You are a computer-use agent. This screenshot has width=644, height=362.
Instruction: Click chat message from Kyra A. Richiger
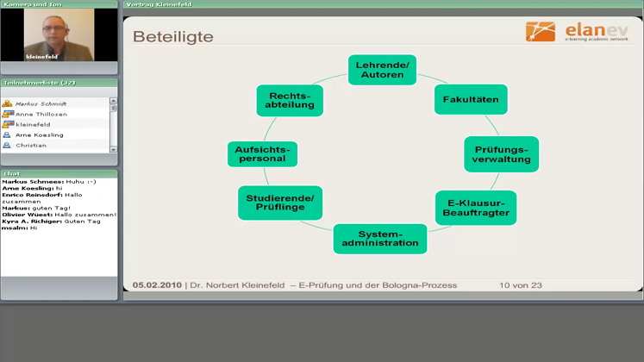[51, 221]
